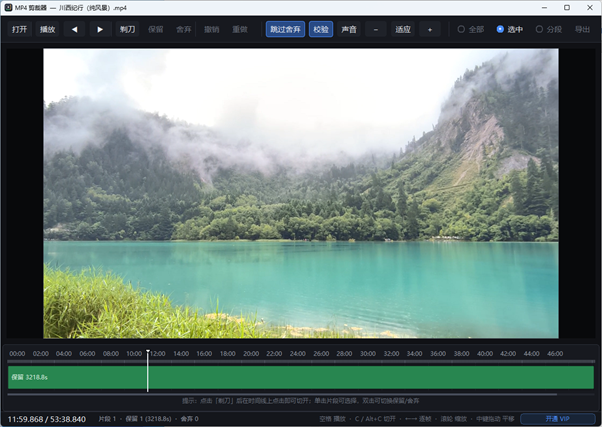602x427 pixels.
Task: Fit timeline with the 适应 button
Action: pyautogui.click(x=403, y=29)
